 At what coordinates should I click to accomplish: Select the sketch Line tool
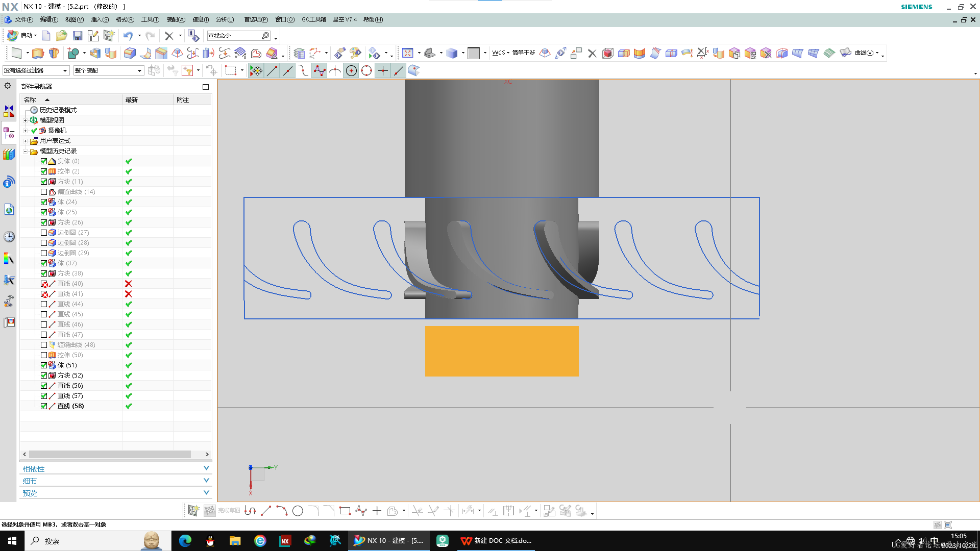pos(266,511)
